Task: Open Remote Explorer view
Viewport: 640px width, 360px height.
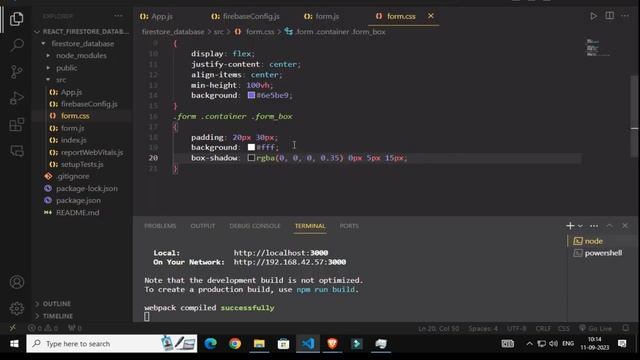Action: click(17, 151)
